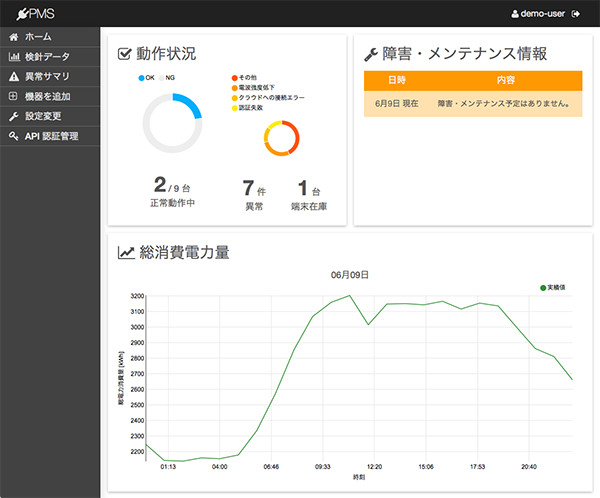The height and width of the screenshot is (498, 600).
Task: Click the 1 台 端末在庫 count
Action: tap(308, 193)
